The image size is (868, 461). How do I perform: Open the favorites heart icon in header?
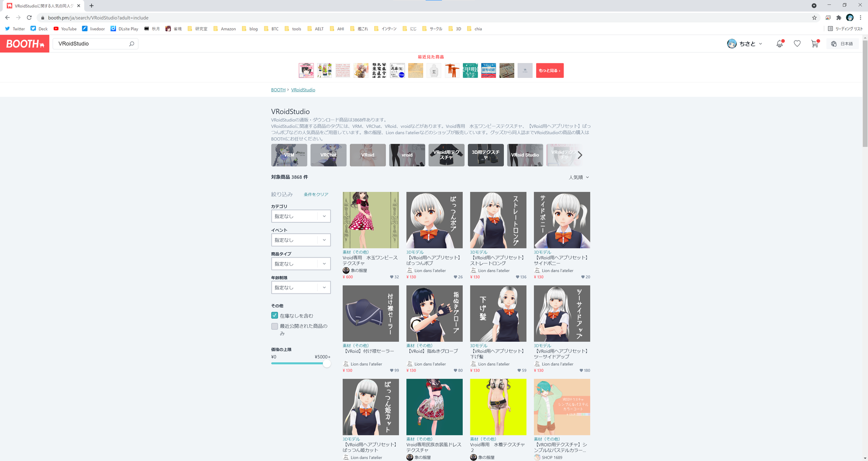tap(797, 44)
